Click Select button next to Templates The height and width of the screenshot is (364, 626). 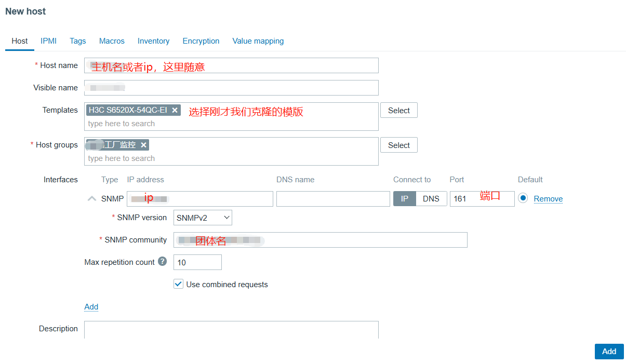(x=398, y=110)
